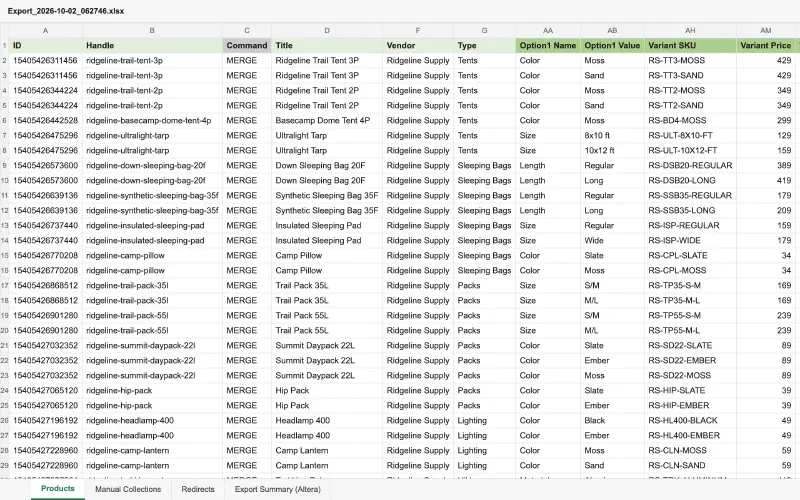Select cell RS-HL400-BLACK
The width and height of the screenshot is (800, 500).
(690, 420)
